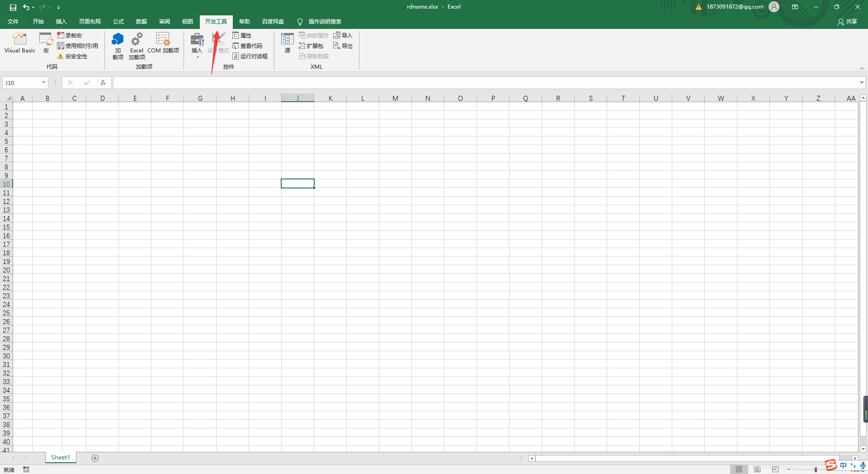Select row 20 header

click(6, 270)
